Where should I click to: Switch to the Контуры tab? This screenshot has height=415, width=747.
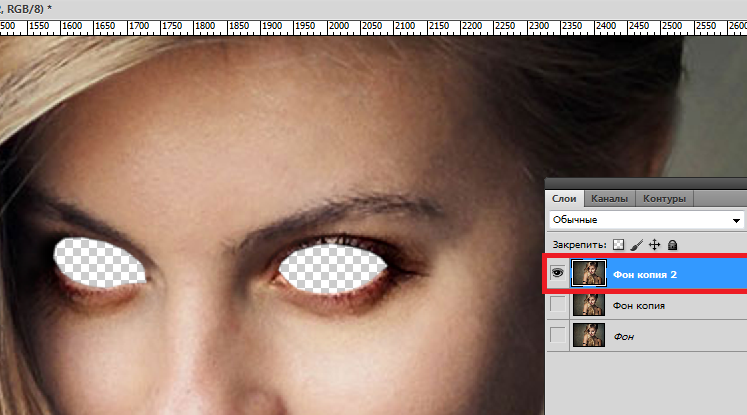tap(664, 199)
